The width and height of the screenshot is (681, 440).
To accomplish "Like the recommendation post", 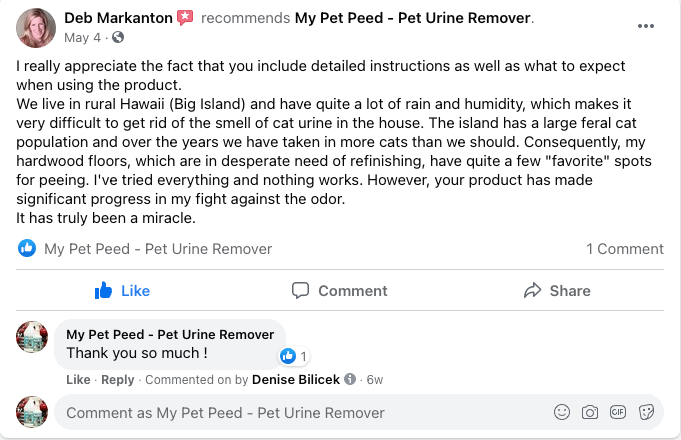I will [x=122, y=291].
